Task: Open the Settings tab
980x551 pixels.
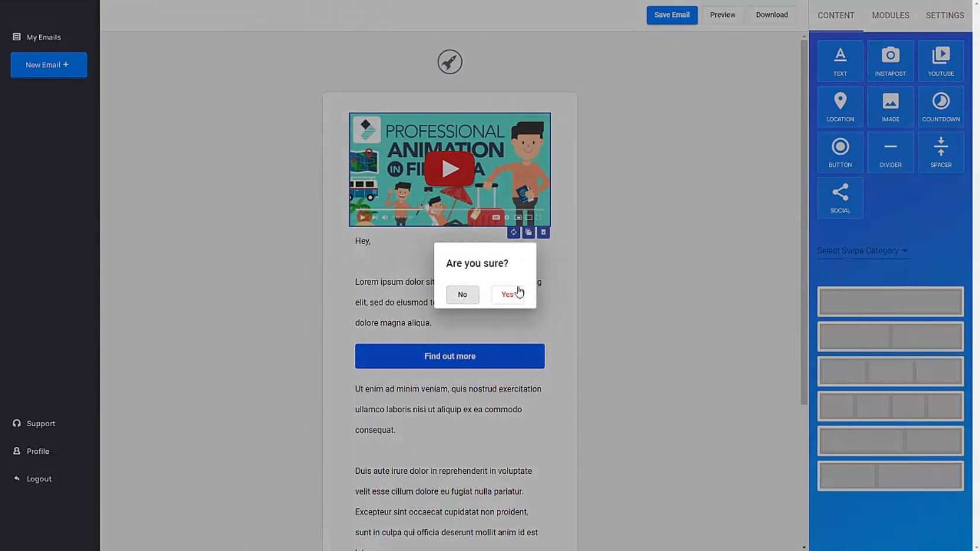Action: click(x=945, y=15)
